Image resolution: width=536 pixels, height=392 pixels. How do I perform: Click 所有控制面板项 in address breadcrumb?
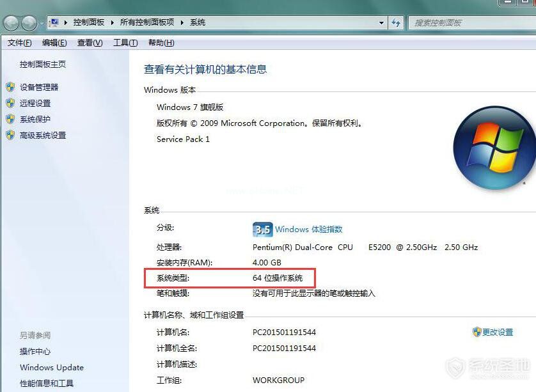(x=147, y=22)
